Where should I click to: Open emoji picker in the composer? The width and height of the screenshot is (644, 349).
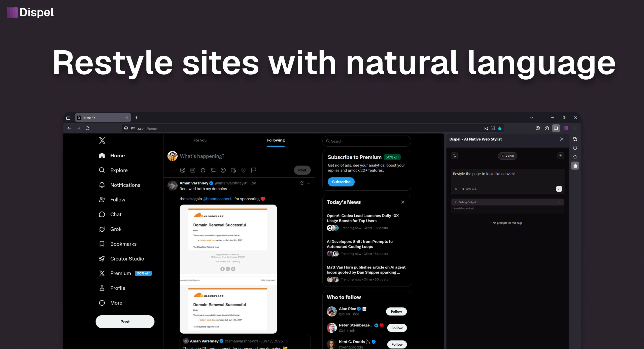point(223,170)
